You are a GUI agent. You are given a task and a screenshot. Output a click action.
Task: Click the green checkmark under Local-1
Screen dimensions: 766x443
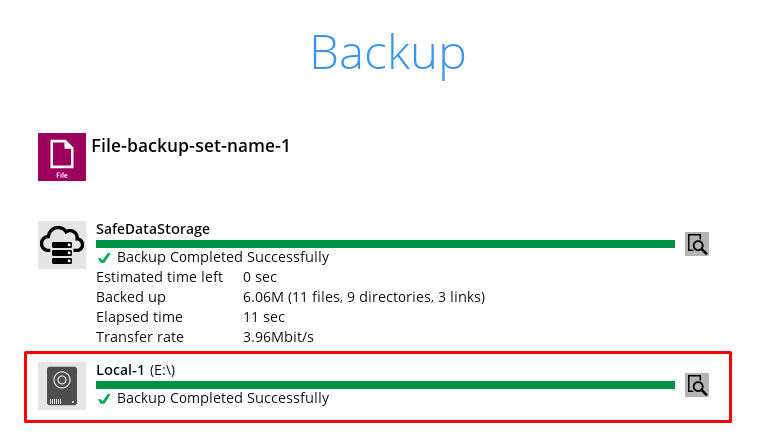coord(104,399)
